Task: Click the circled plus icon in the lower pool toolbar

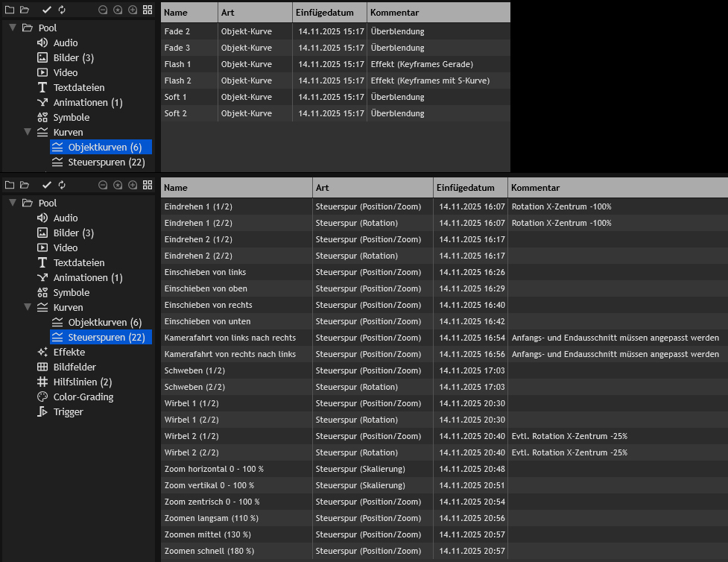Action: tap(133, 185)
